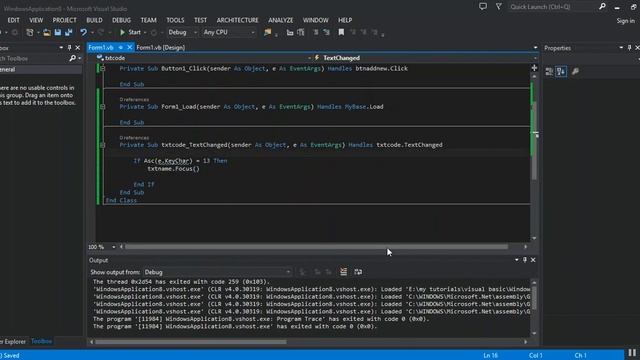The height and width of the screenshot is (360, 640).
Task: Pin the Output panel with auto-hide pushpin
Action: [525, 260]
